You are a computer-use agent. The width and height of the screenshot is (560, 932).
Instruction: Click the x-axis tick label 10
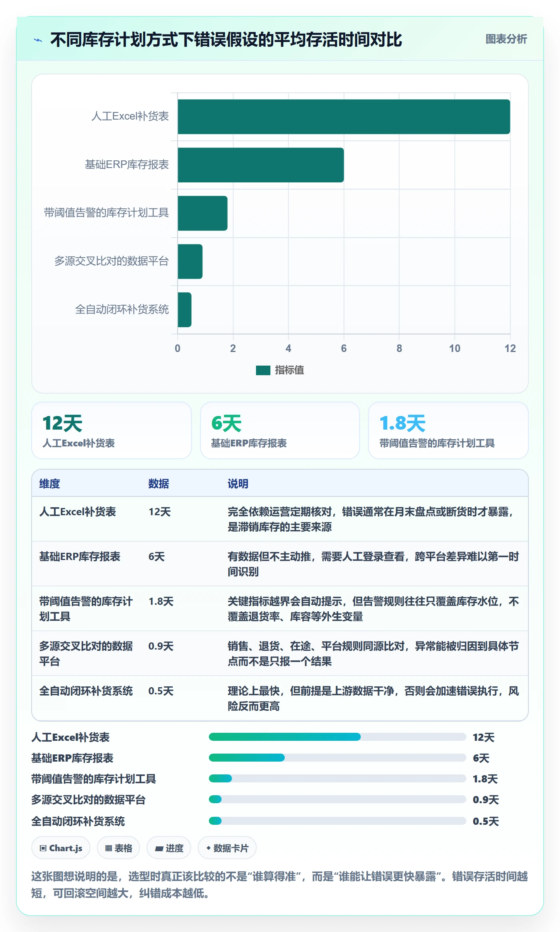tap(455, 348)
